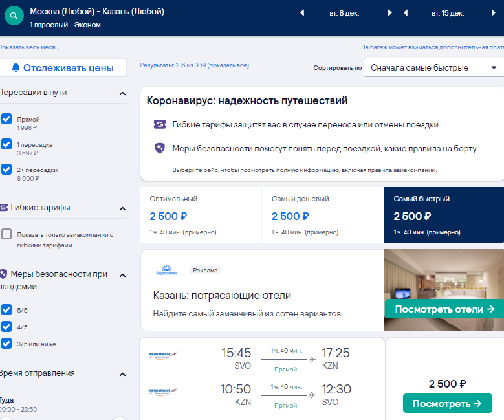Viewport: 504px width, 420px height.
Task: Collapse the Пересадки в пути section
Action: [x=122, y=94]
